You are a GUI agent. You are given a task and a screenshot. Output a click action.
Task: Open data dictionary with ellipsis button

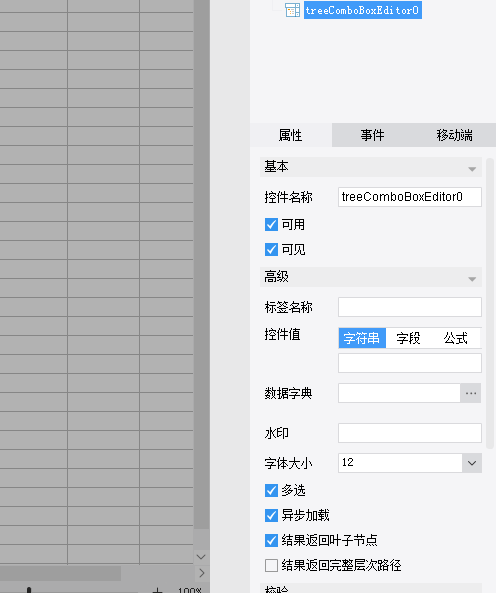(471, 393)
